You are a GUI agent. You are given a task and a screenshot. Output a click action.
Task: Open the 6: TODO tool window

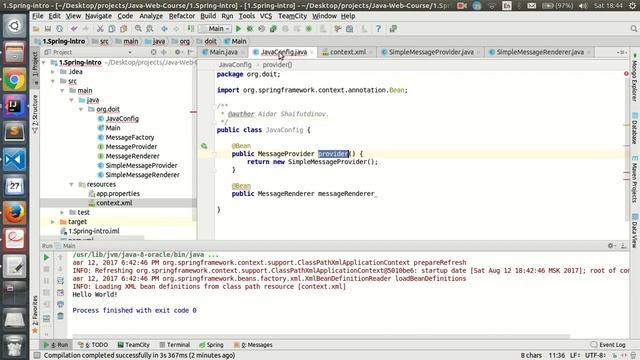pos(93,345)
